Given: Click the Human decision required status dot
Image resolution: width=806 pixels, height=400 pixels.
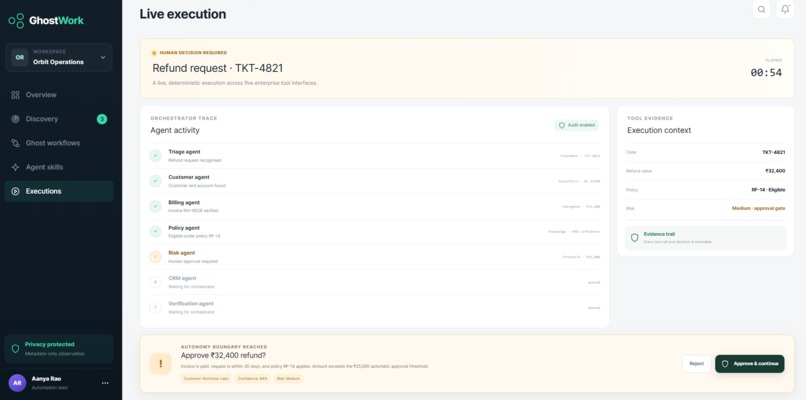Looking at the screenshot, I should click(154, 53).
